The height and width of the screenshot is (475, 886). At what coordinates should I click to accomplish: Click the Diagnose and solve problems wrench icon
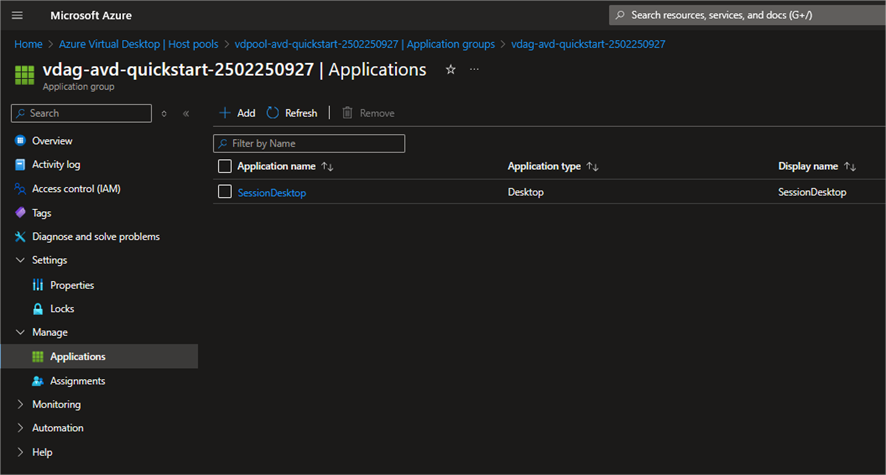click(20, 237)
